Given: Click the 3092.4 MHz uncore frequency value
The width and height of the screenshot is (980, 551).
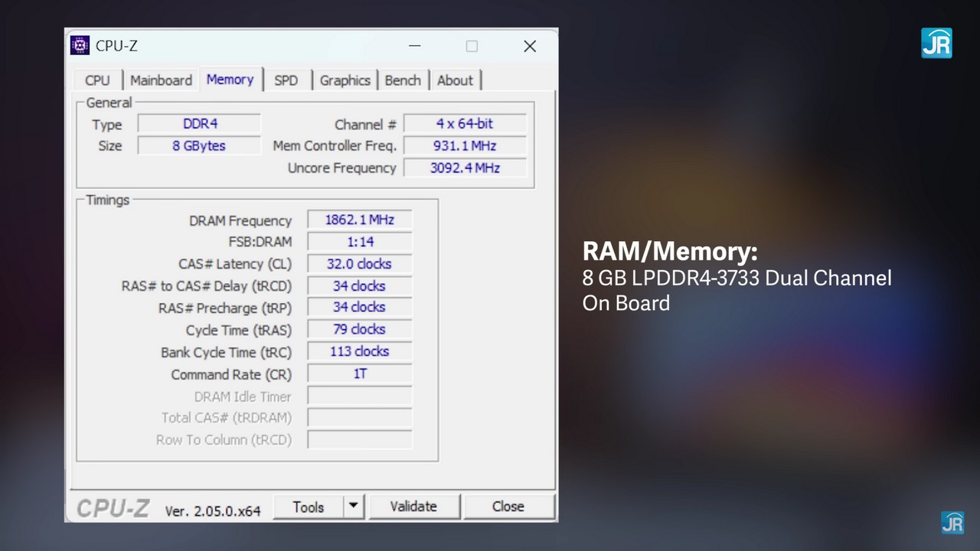Looking at the screenshot, I should [465, 168].
